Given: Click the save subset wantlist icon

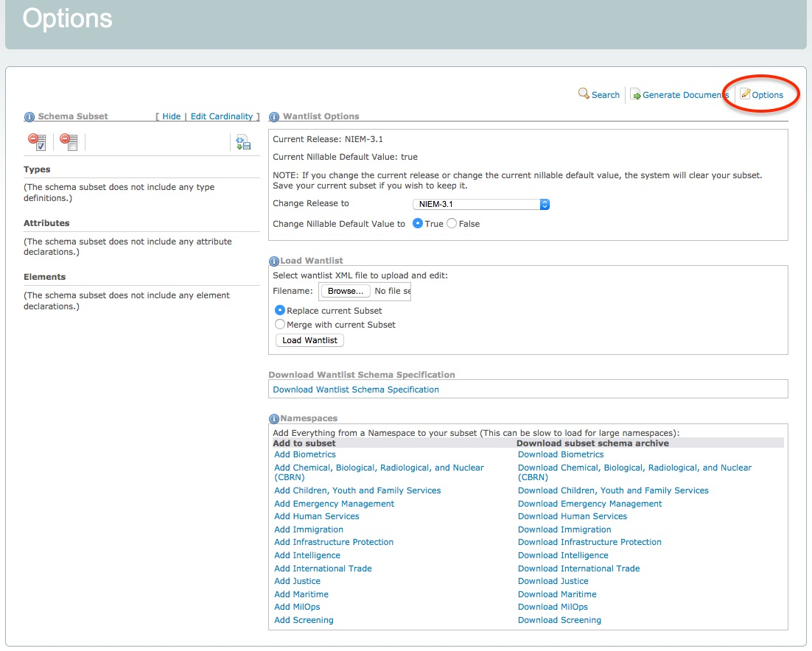Looking at the screenshot, I should [243, 142].
